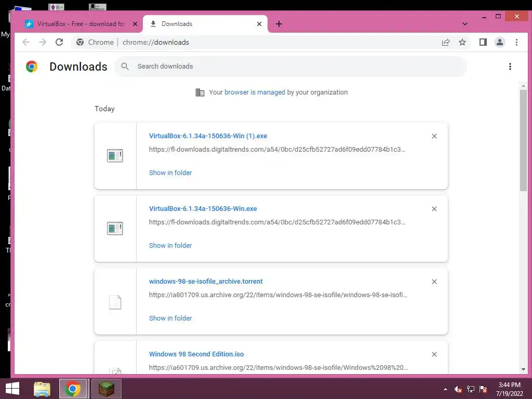Image resolution: width=532 pixels, height=399 pixels.
Task: Open the side panel icon
Action: (x=483, y=42)
